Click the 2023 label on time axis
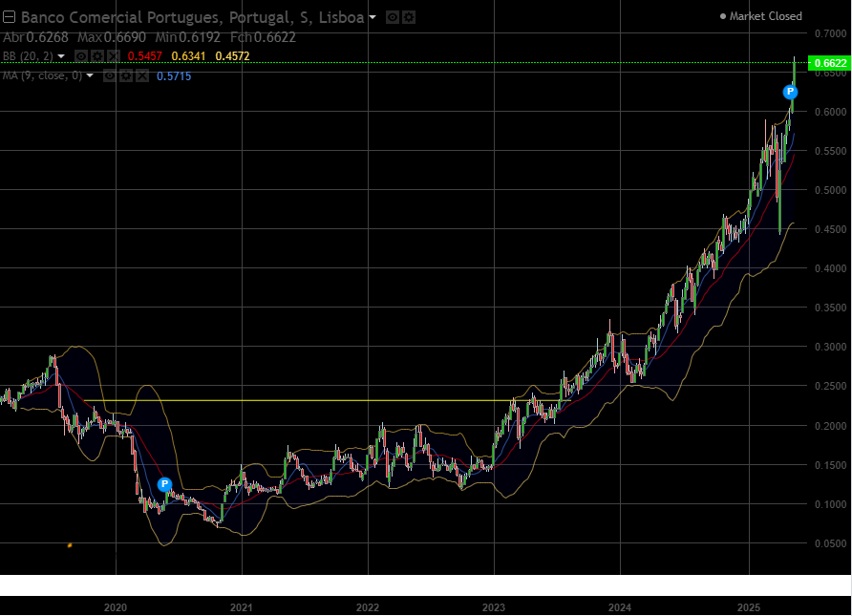The image size is (852, 616). [x=494, y=607]
